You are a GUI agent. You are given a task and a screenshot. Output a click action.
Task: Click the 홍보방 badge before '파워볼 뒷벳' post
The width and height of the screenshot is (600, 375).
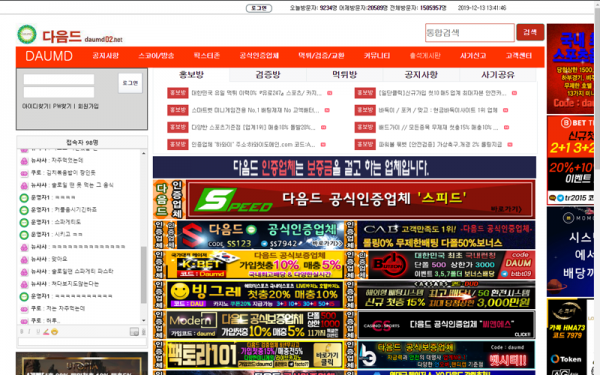click(x=365, y=144)
